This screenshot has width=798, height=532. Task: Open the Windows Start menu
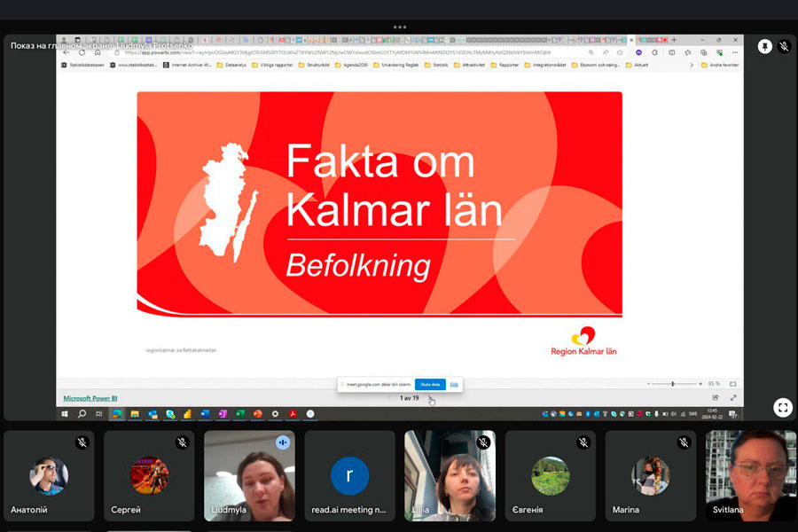(65, 414)
